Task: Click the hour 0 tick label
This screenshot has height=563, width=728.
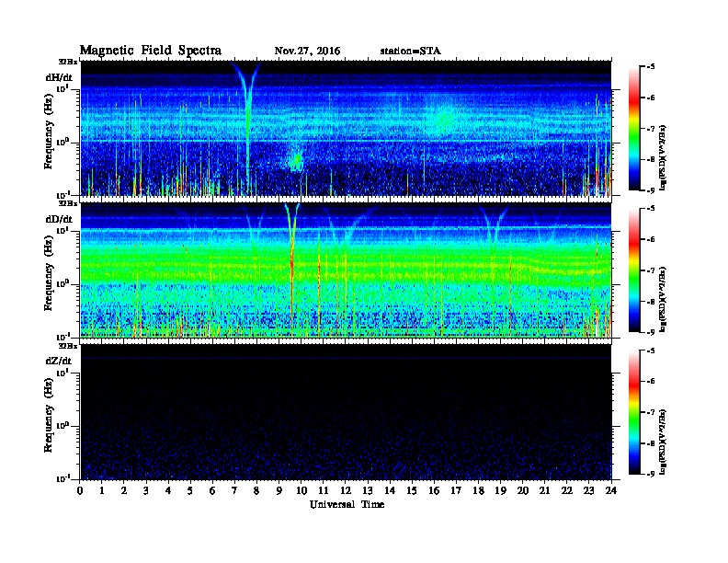Action: [80, 491]
